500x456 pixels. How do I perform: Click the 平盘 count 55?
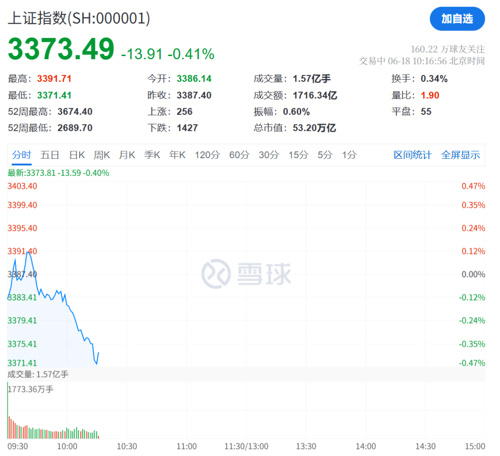pos(426,111)
